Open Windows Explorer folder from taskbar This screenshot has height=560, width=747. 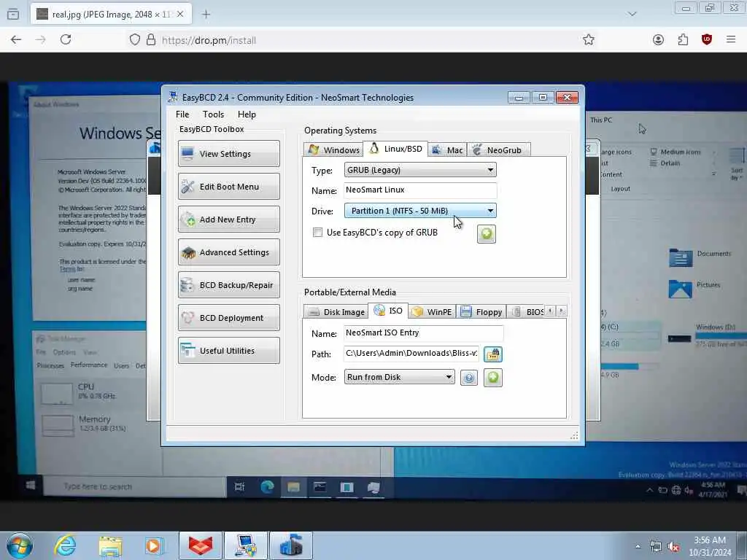tap(111, 545)
